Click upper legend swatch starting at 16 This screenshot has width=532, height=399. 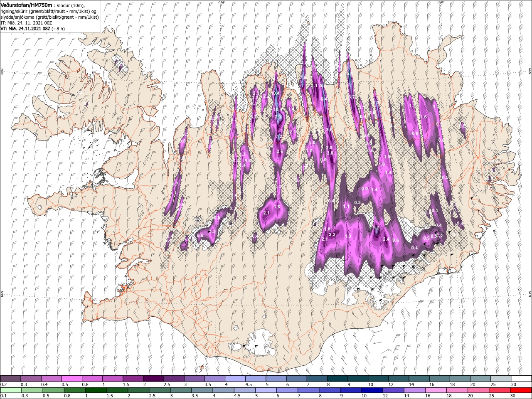439,378
